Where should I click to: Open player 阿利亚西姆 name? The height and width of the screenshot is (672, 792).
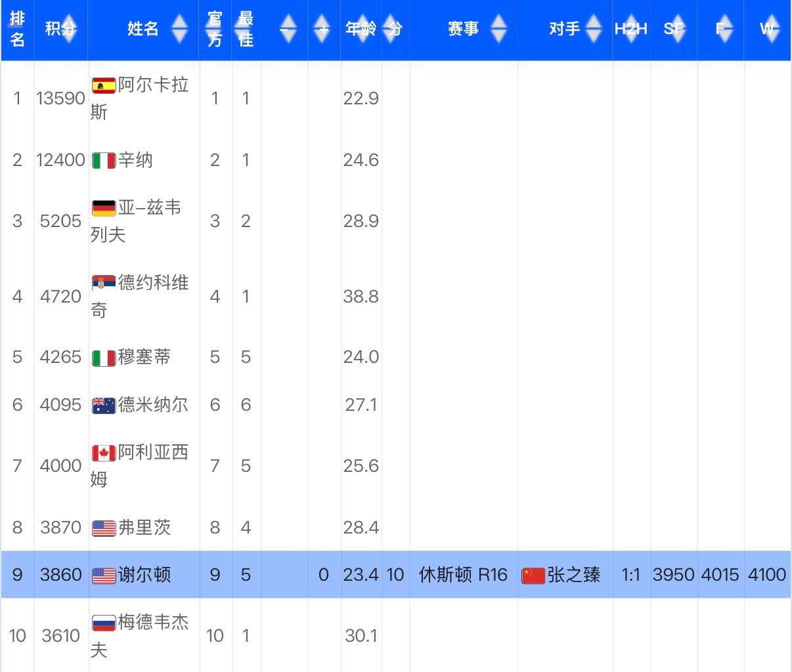point(140,465)
